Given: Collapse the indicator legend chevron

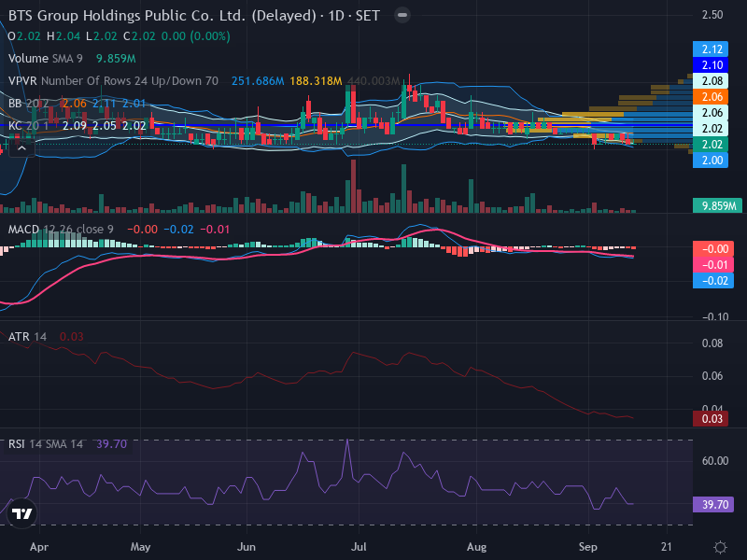Looking at the screenshot, I should pos(21,148).
